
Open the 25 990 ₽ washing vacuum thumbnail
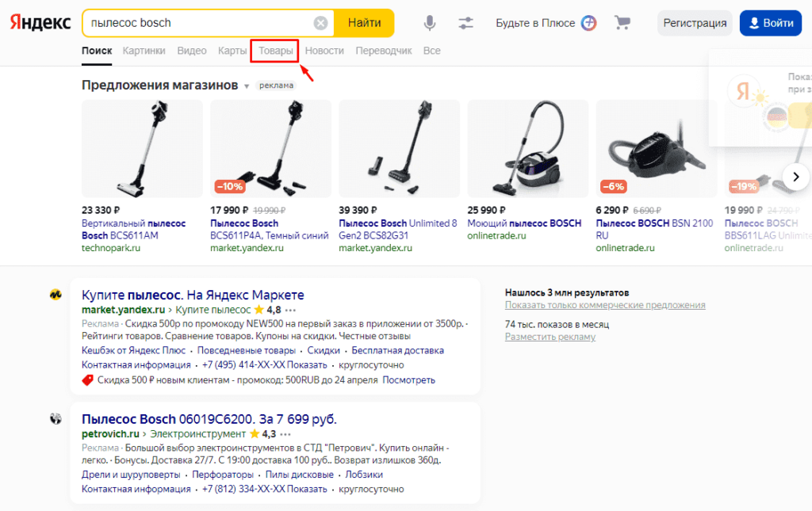tap(527, 148)
